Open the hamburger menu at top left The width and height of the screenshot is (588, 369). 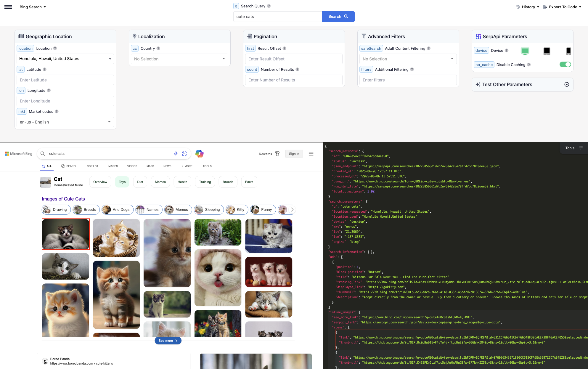[x=8, y=7]
